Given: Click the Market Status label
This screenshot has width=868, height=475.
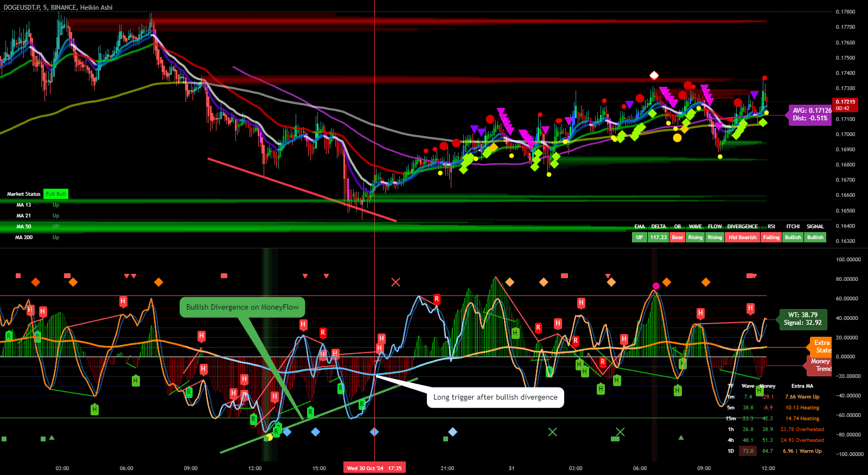Looking at the screenshot, I should pyautogui.click(x=24, y=194).
